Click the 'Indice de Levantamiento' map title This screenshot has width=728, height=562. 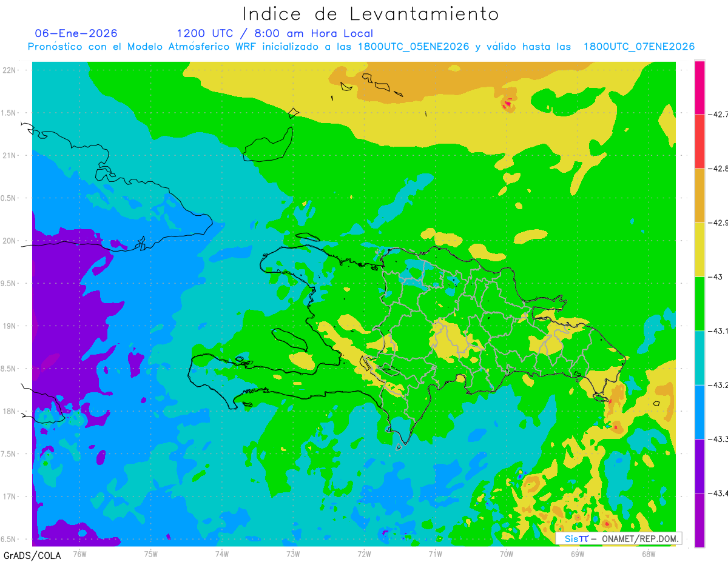tap(371, 13)
